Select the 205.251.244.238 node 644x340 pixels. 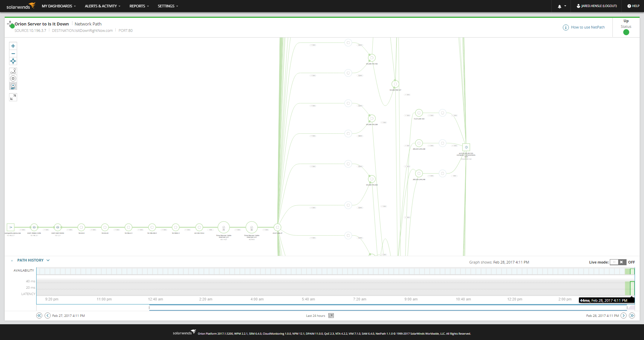click(419, 143)
